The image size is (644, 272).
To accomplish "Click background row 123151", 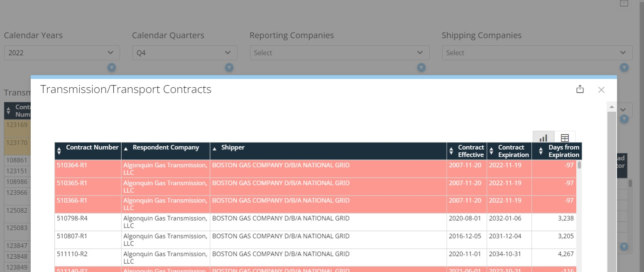I will 17,171.
